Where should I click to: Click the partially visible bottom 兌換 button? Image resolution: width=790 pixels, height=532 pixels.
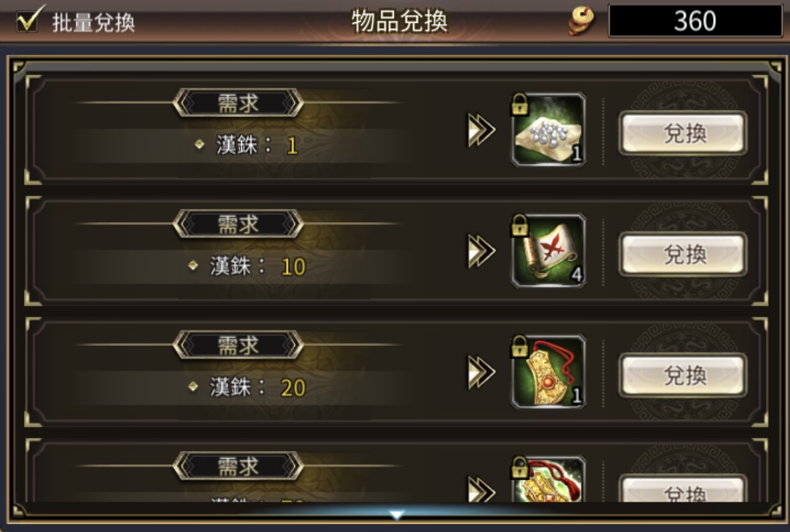click(683, 488)
